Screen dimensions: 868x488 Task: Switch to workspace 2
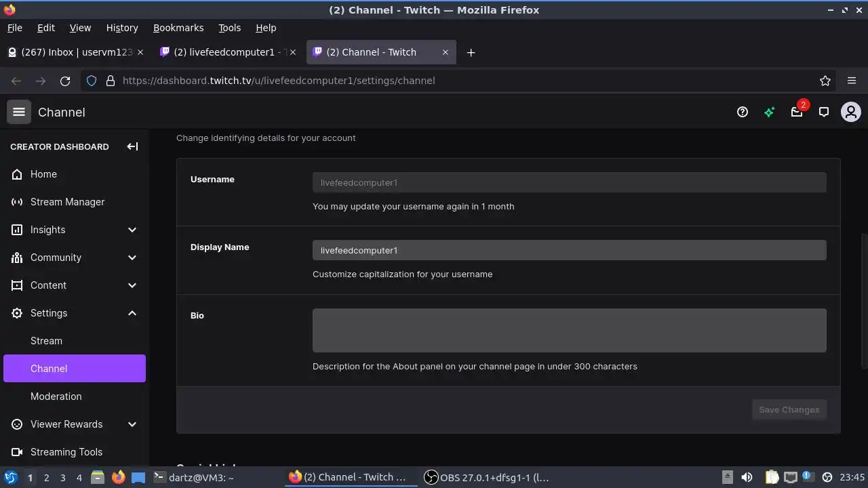46,478
